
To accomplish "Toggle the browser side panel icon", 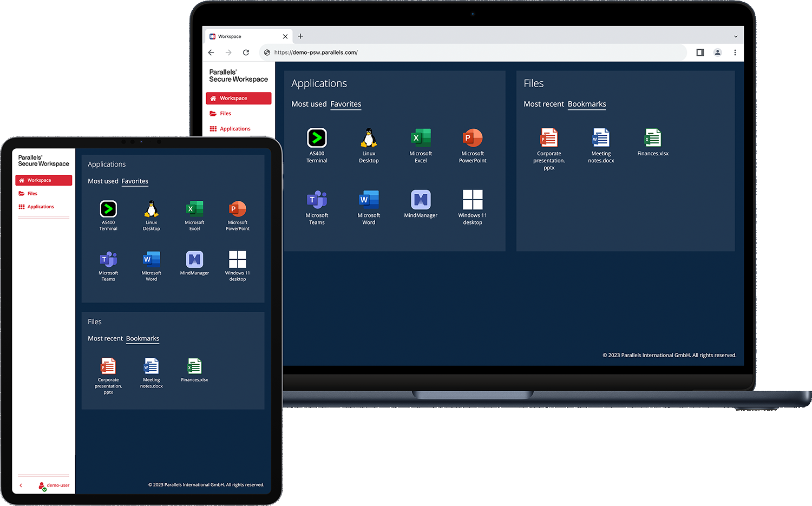I will pos(700,52).
